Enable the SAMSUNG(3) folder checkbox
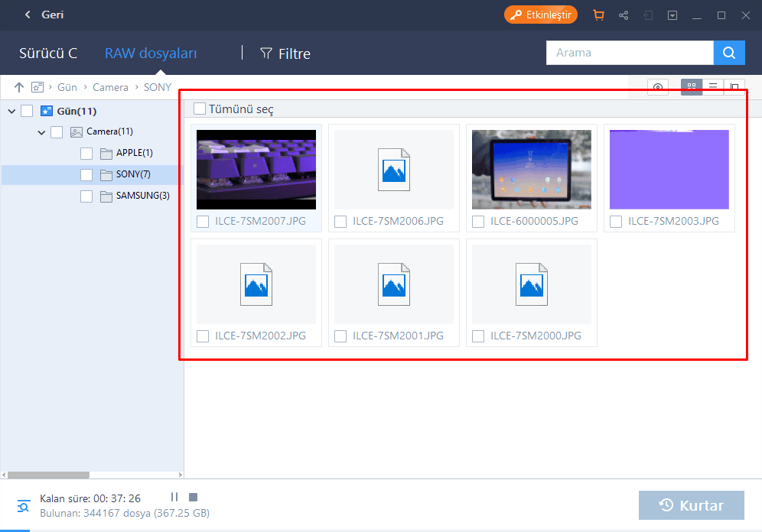The image size is (762, 532). point(86,196)
